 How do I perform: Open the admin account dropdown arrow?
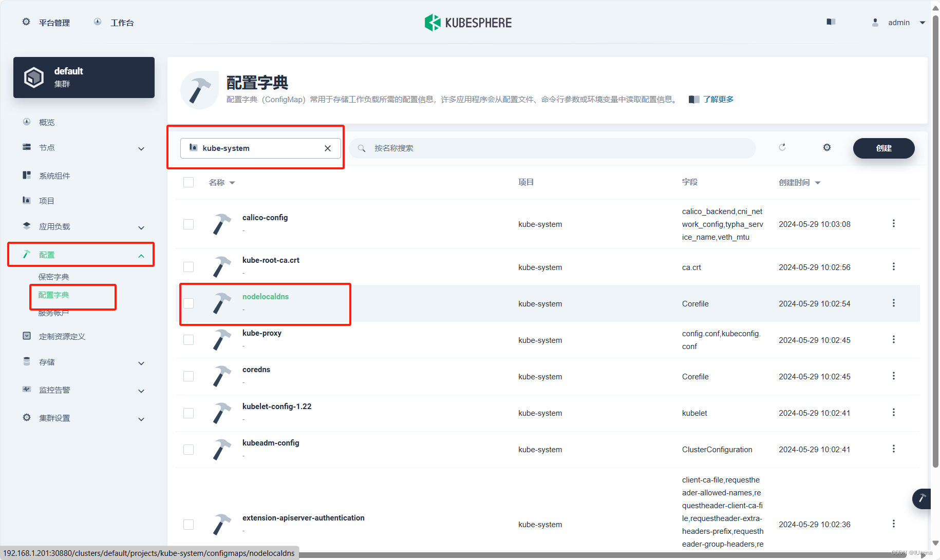(923, 23)
